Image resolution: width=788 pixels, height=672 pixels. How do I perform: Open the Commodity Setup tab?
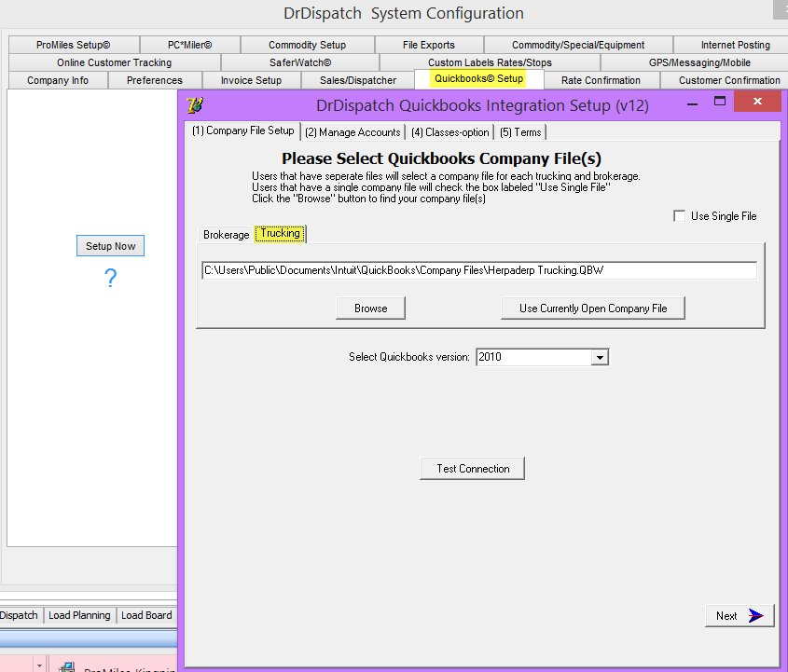click(307, 45)
